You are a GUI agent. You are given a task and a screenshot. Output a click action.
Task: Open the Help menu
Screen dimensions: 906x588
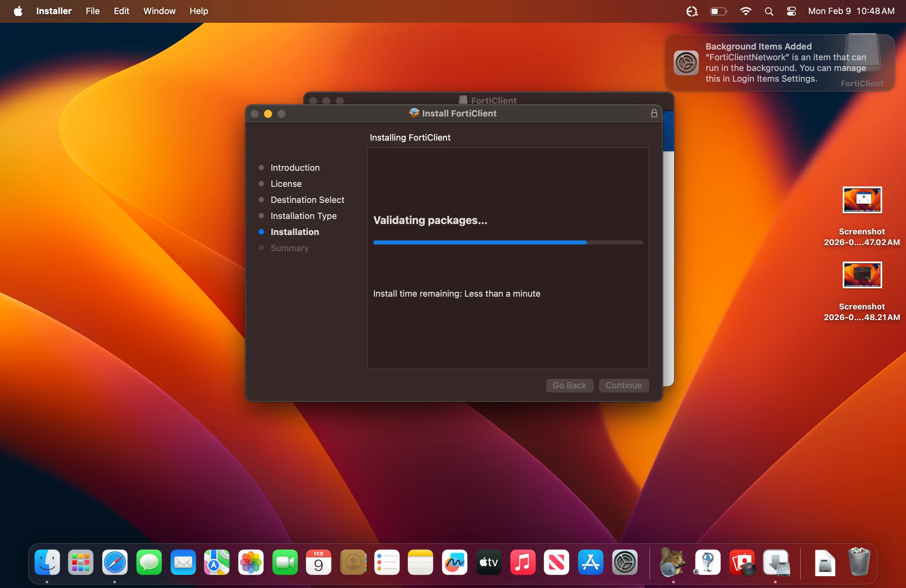click(x=199, y=11)
